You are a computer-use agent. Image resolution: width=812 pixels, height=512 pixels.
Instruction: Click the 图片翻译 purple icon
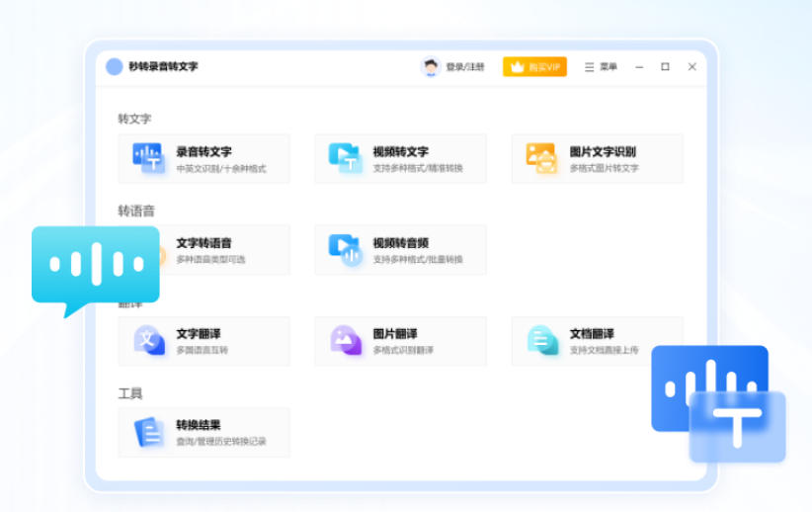345,341
